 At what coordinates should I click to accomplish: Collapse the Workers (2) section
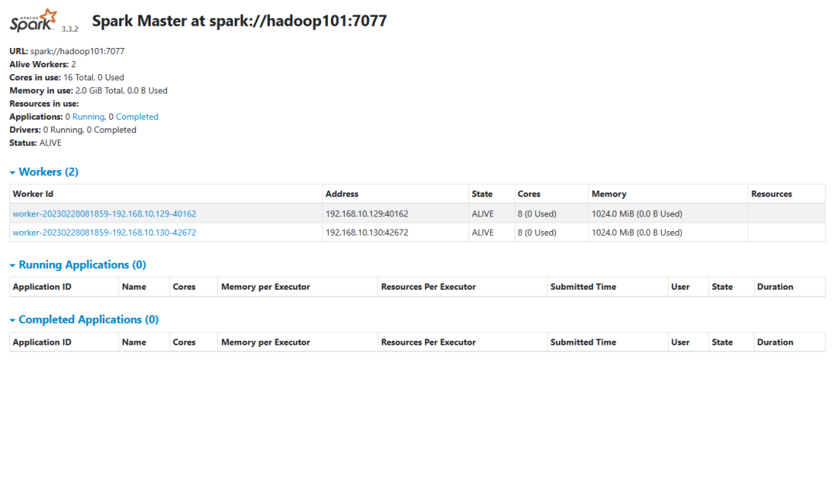pos(44,172)
